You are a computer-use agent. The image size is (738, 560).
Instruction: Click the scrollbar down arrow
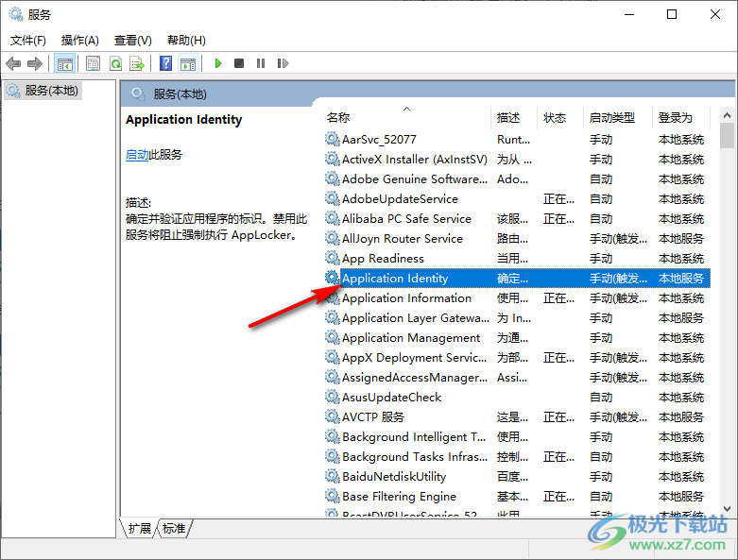coord(727,509)
